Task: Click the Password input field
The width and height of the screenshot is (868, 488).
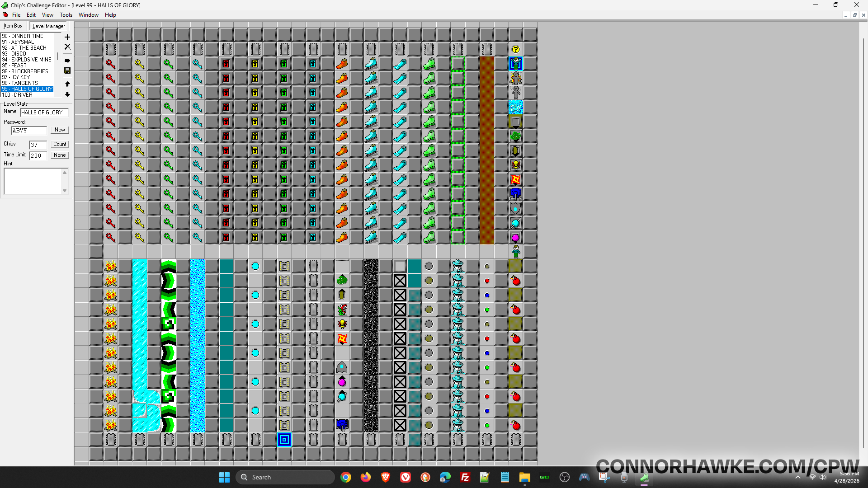Action: tap(29, 131)
